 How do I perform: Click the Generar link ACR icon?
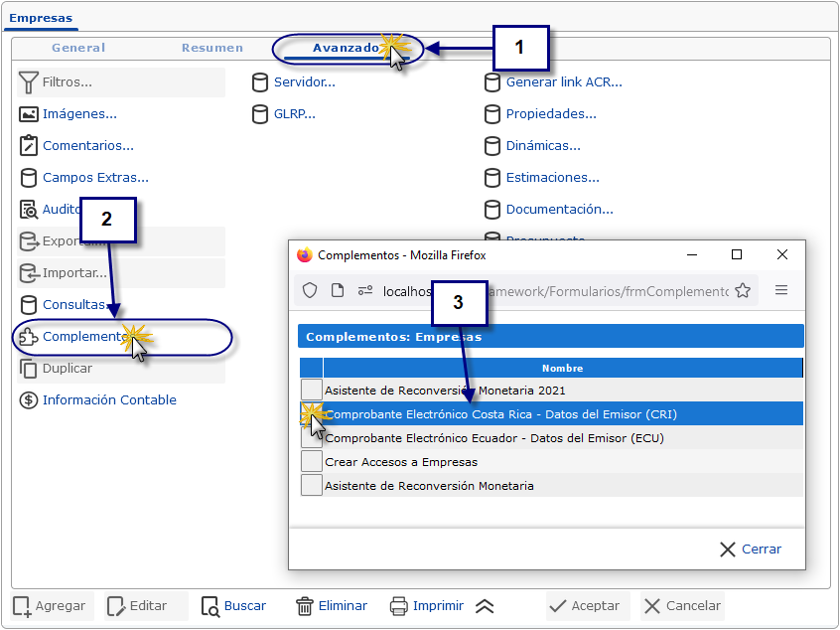tap(491, 82)
